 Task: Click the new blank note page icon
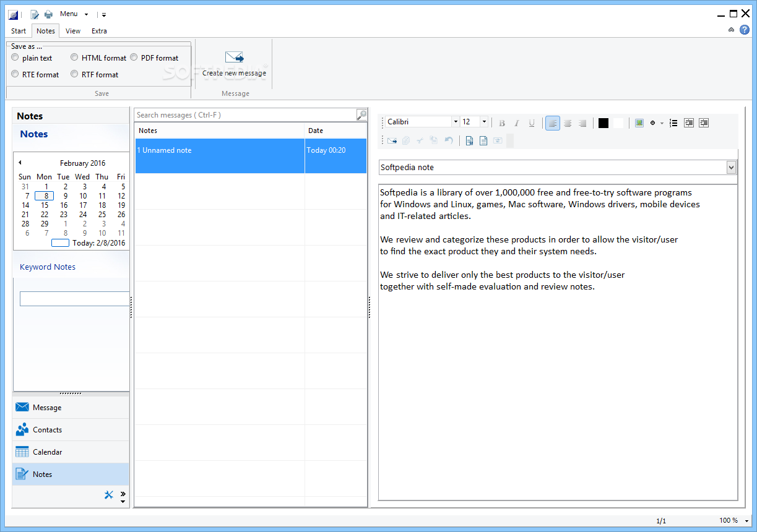(x=483, y=140)
